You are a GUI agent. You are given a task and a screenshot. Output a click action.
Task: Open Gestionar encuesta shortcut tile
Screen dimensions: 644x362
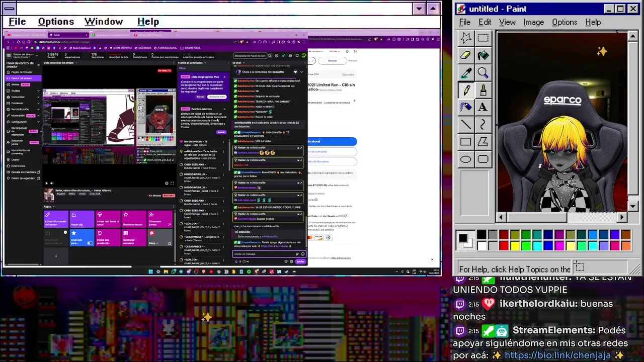(134, 237)
